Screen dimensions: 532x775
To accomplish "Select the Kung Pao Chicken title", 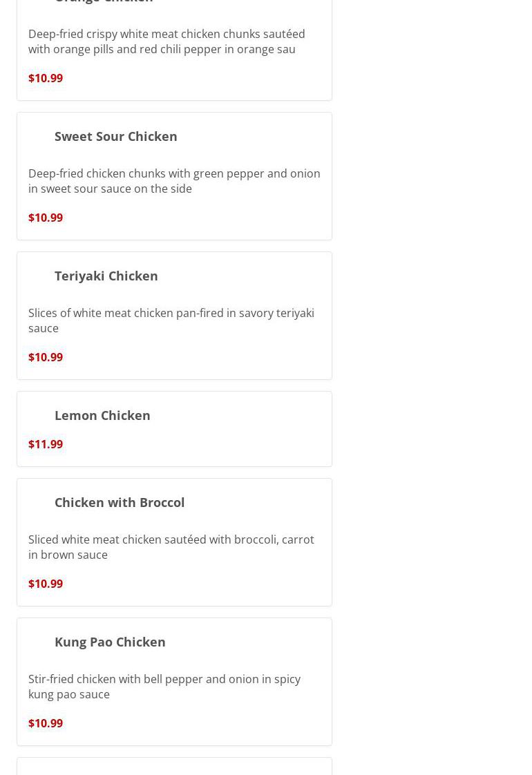I will tap(110, 642).
